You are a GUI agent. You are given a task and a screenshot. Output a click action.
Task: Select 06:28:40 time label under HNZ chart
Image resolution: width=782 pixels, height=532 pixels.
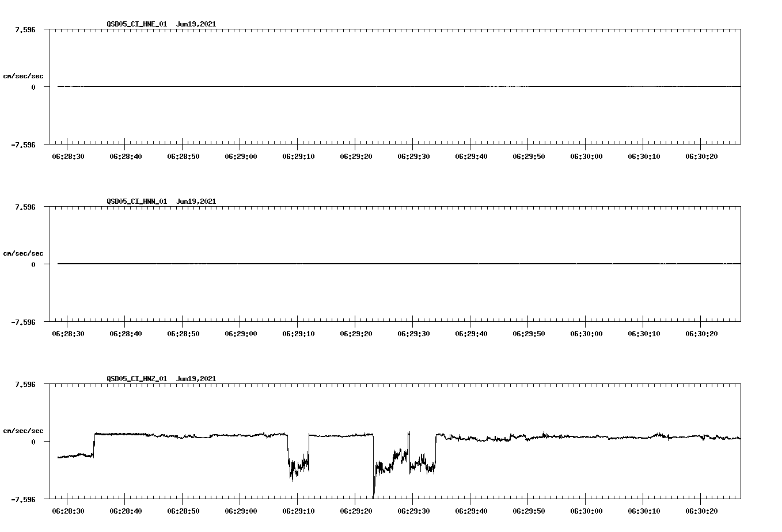(126, 511)
